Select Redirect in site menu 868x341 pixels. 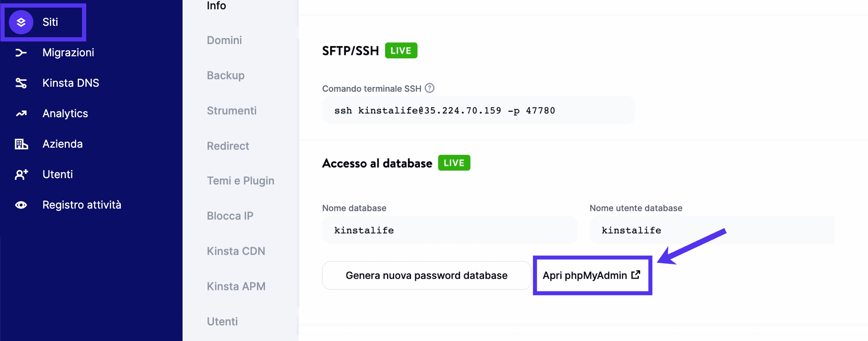point(228,146)
